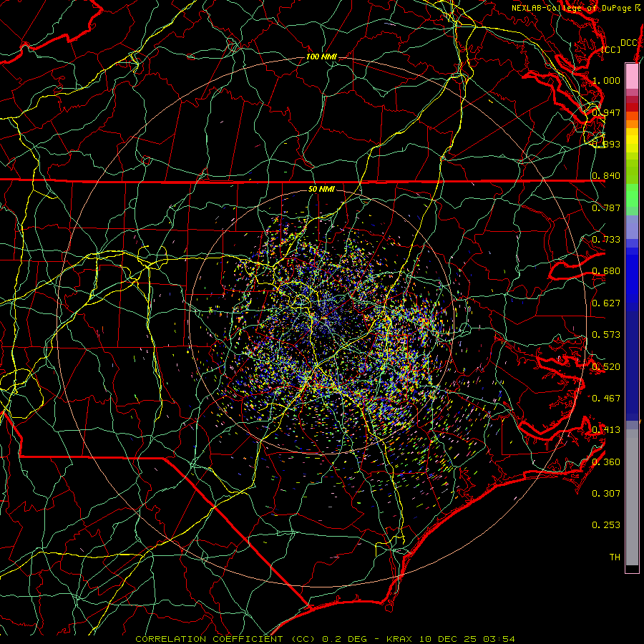Image resolution: width=644 pixels, height=644 pixels.
Task: Click the 0.360 value on color scale
Action: click(x=606, y=462)
